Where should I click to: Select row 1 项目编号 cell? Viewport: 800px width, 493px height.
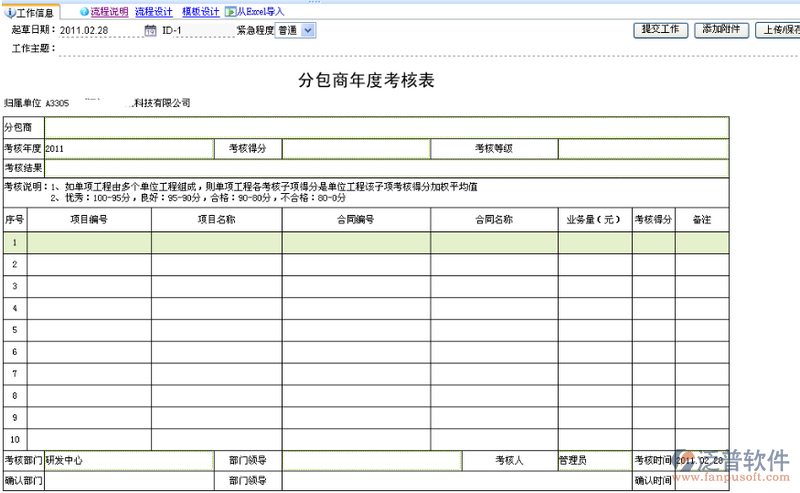(x=89, y=241)
